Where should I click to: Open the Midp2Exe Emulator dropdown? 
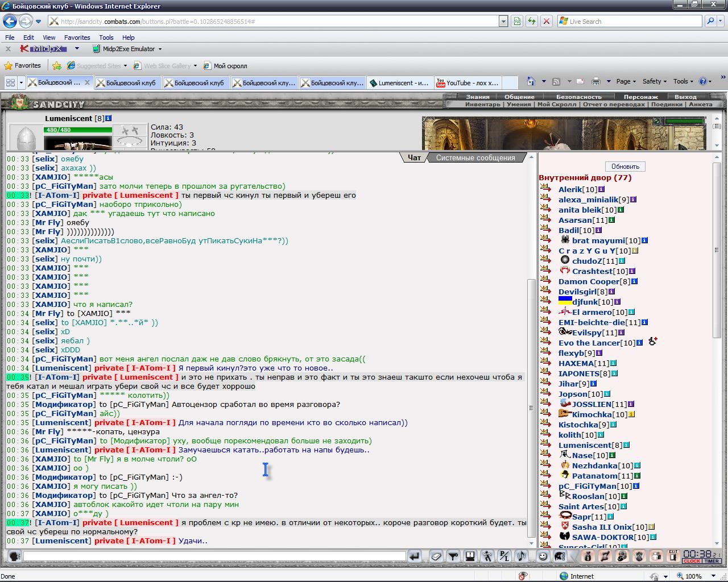pos(160,49)
